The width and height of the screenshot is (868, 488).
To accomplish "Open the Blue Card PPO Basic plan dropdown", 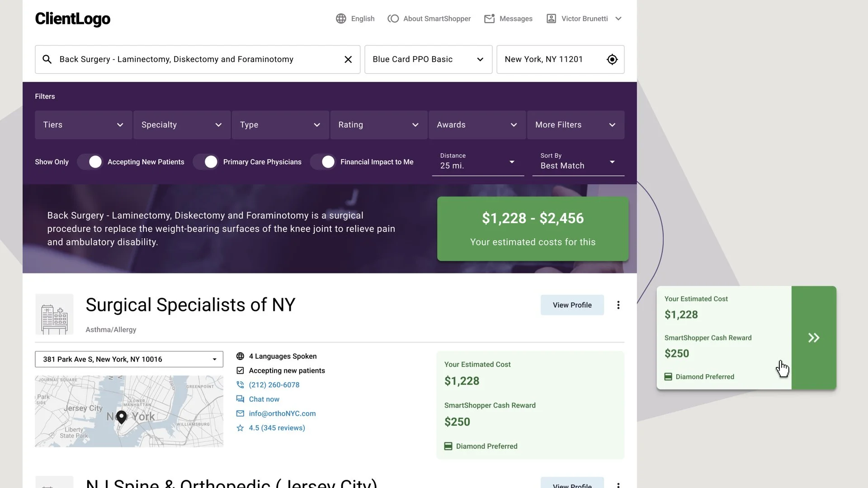I will point(428,59).
